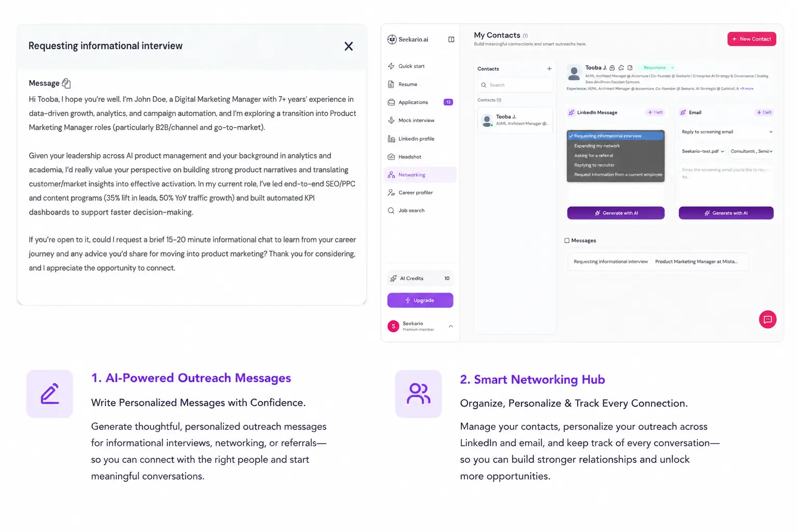This screenshot has width=798, height=532.
Task: Choose Requesting informational interview option
Action: click(616, 136)
